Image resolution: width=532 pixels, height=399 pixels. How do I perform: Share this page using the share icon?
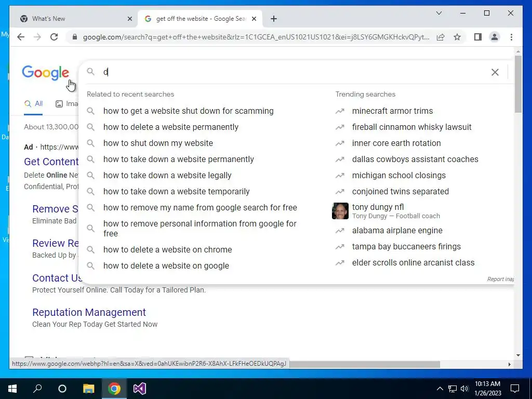pos(441,37)
